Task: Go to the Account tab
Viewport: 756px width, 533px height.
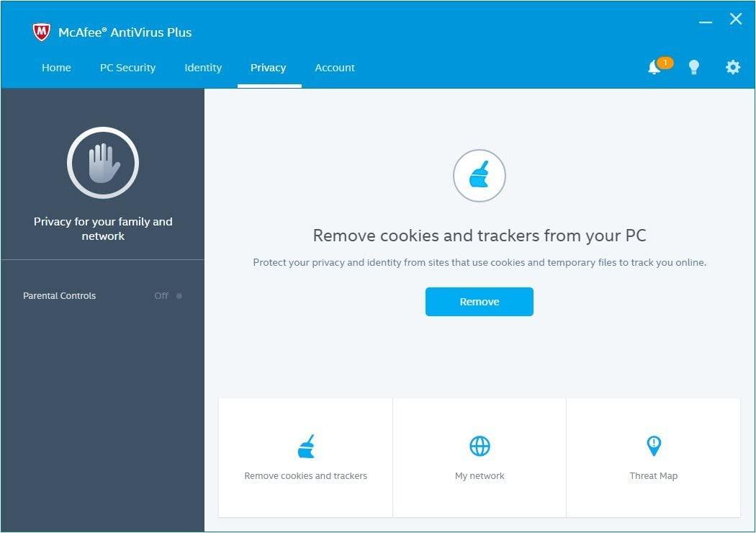Action: tap(334, 67)
